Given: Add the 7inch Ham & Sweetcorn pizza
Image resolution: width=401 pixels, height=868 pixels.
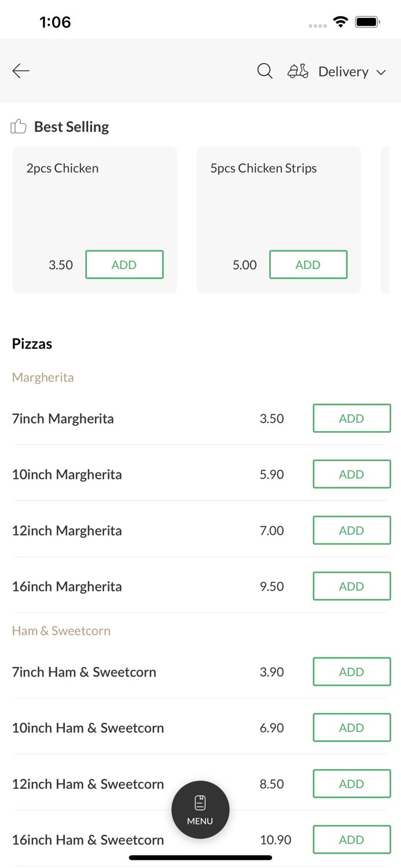Looking at the screenshot, I should pos(352,671).
